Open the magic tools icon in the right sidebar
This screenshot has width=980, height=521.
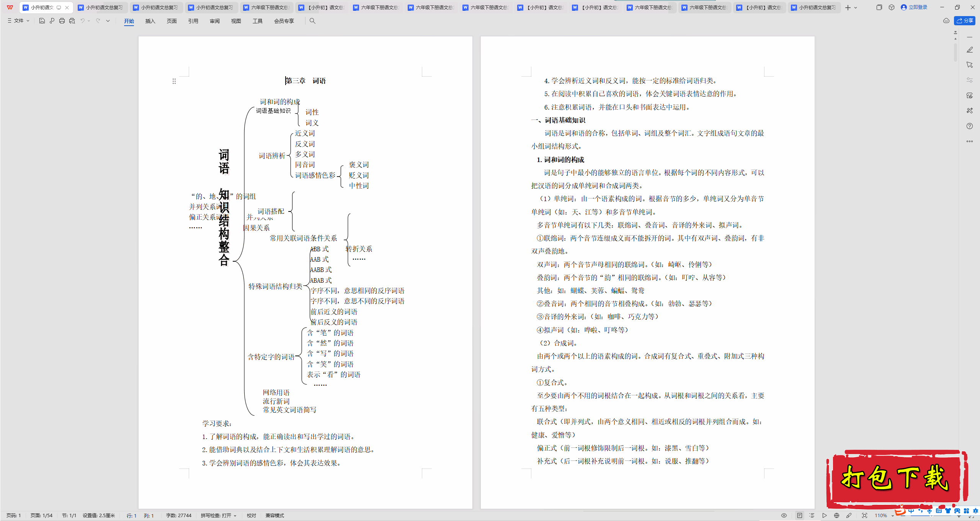click(x=970, y=111)
